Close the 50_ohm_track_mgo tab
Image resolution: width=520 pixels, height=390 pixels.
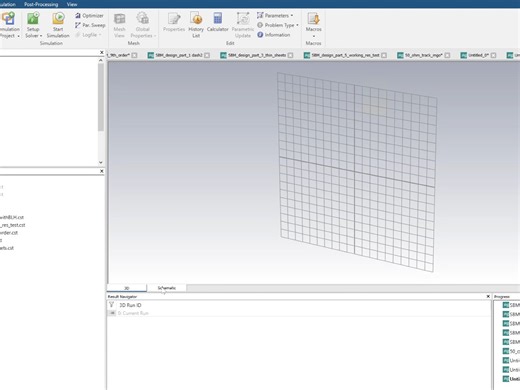point(447,55)
